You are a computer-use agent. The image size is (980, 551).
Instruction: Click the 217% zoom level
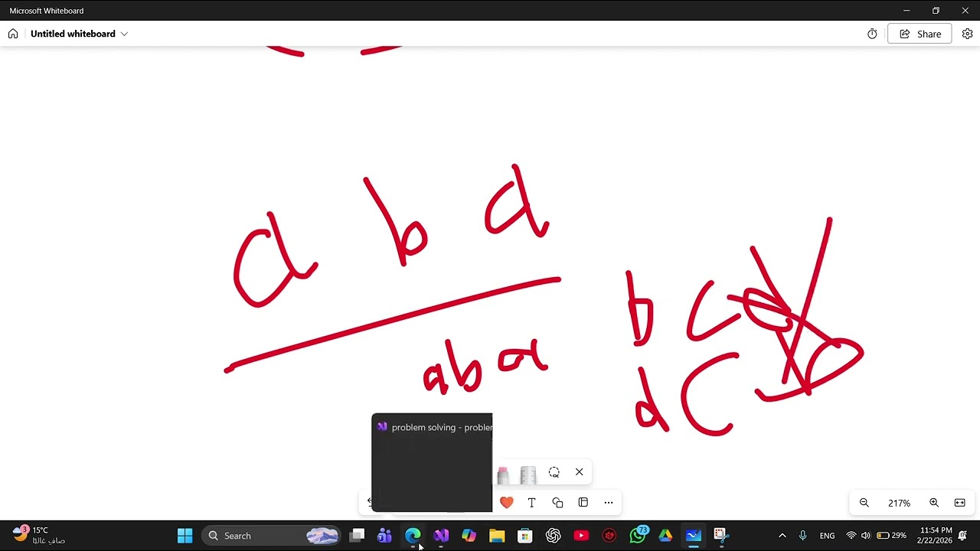pyautogui.click(x=899, y=503)
